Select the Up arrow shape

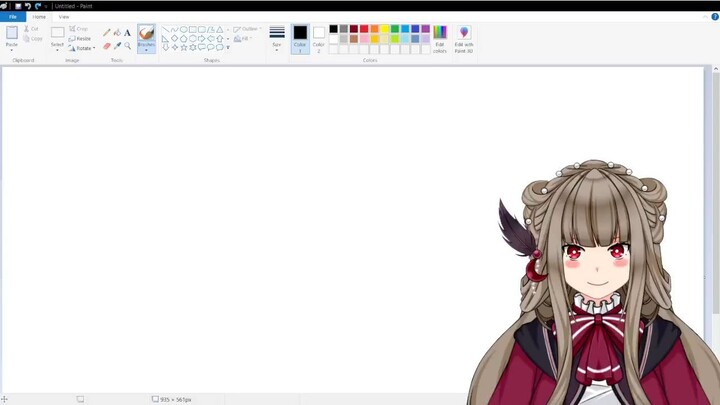tap(220, 39)
